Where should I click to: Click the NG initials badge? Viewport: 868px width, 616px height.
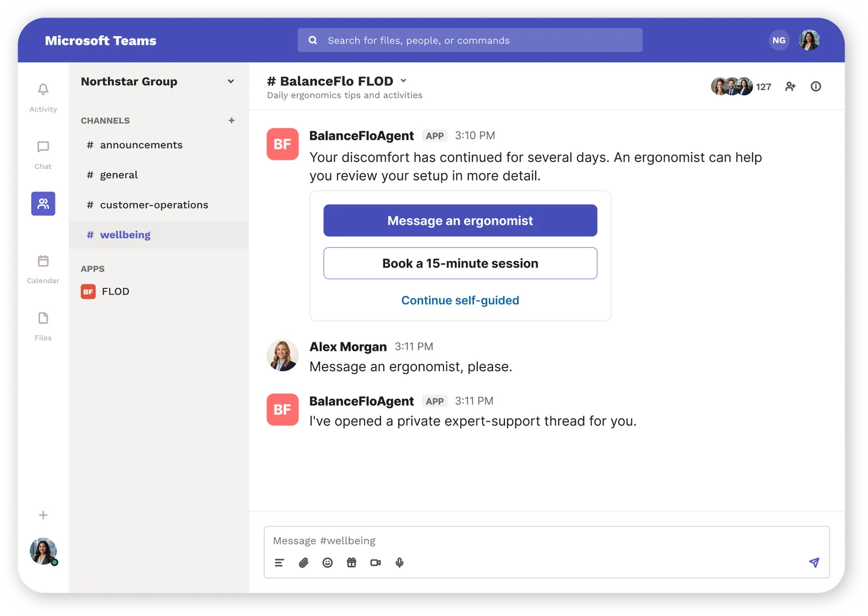pyautogui.click(x=779, y=40)
